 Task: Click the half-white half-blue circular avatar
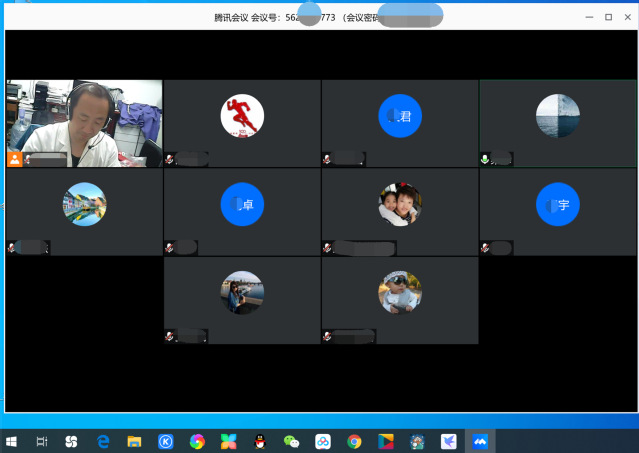click(558, 116)
